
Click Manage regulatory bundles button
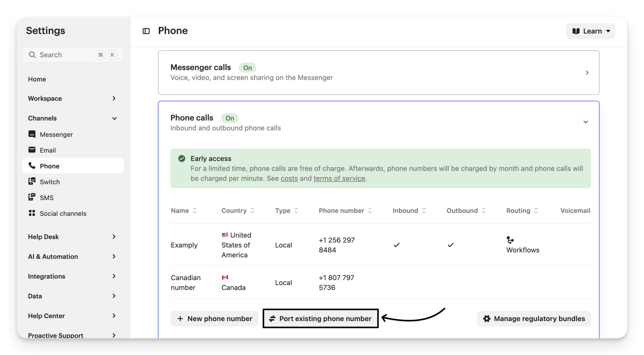point(534,318)
